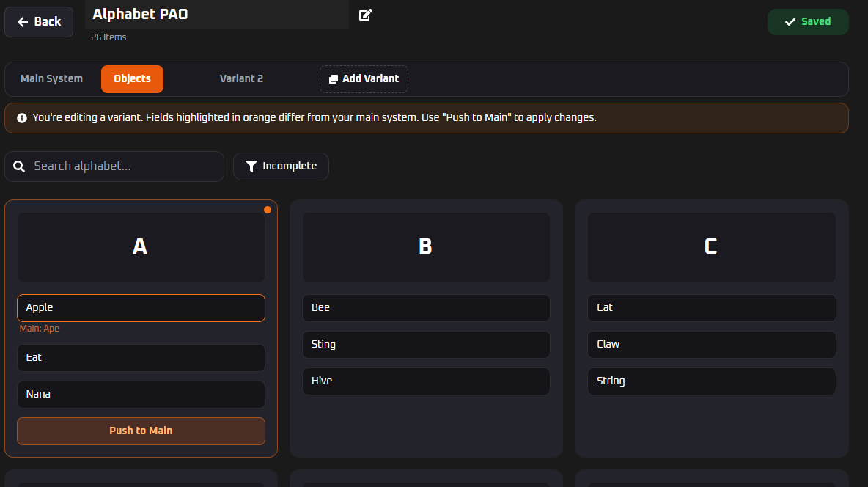The height and width of the screenshot is (487, 868).
Task: Switch to the Main System tab
Action: coord(51,79)
